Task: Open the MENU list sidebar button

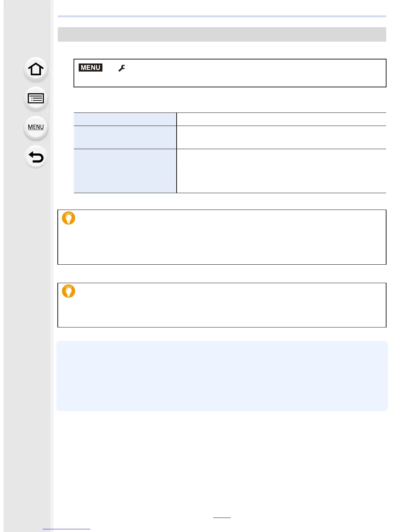Action: 36,127
